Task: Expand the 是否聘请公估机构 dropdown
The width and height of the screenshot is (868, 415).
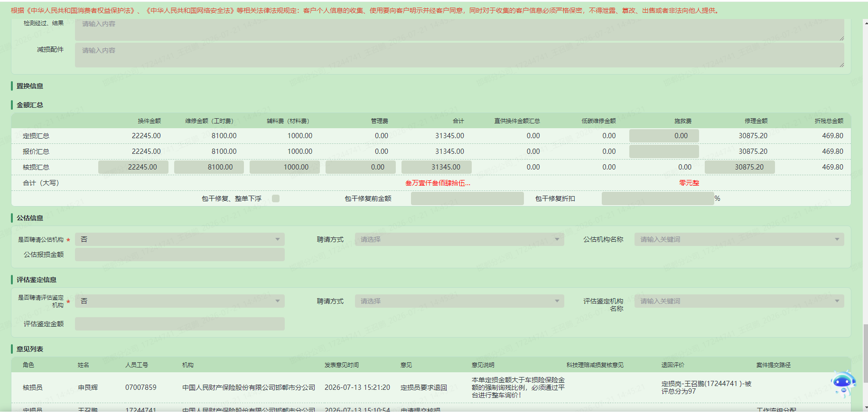Action: click(x=180, y=239)
